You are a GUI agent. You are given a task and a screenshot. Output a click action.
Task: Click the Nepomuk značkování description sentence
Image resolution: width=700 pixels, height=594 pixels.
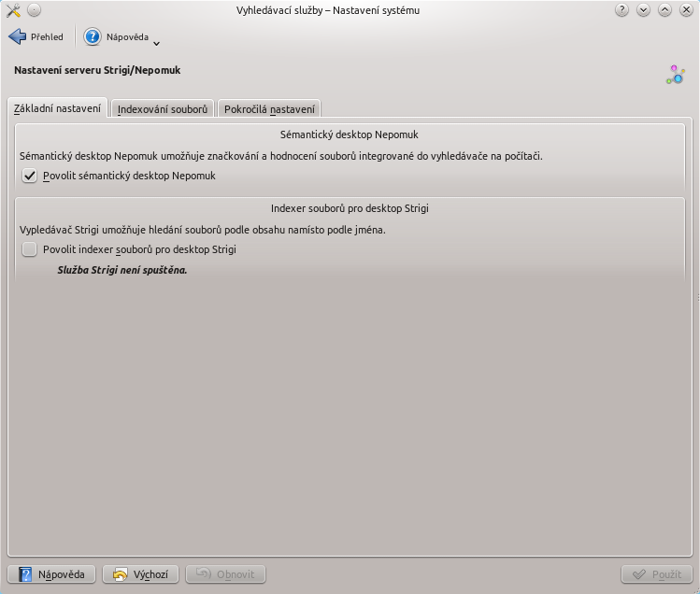point(280,156)
